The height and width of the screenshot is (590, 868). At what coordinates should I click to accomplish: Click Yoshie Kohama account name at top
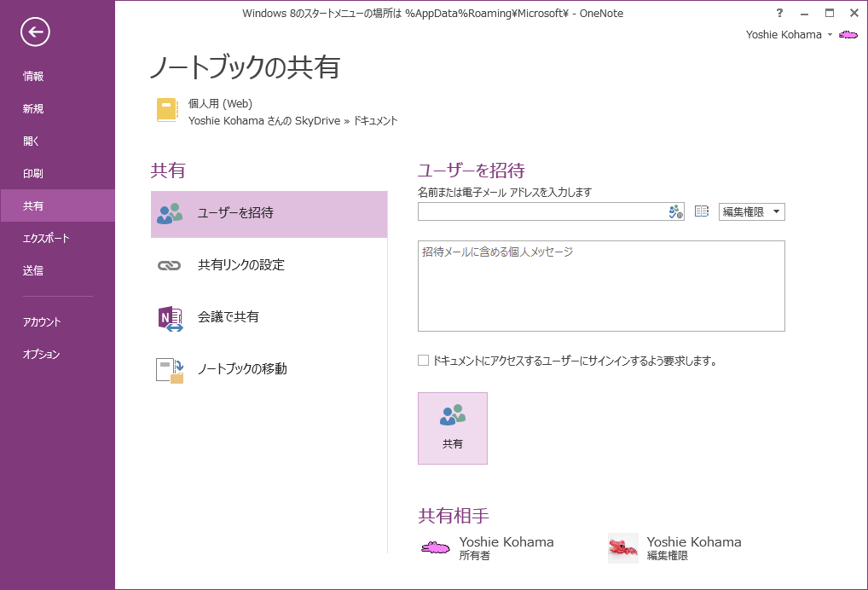pyautogui.click(x=784, y=35)
